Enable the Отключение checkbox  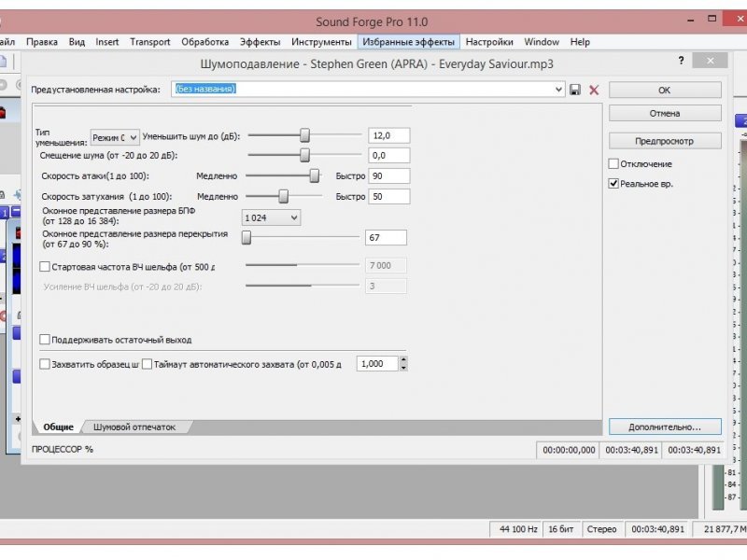[x=613, y=164]
